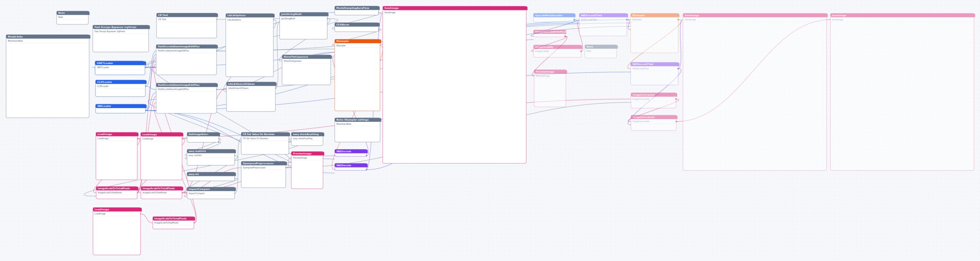Screen dimensions: 980x261
Task: Select the UpscaleModelLoader node header
Action: (554, 15)
